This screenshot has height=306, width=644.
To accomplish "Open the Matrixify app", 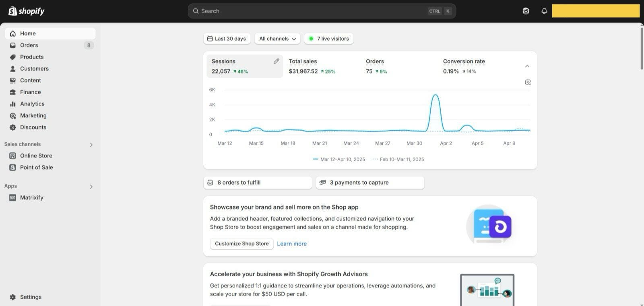I will pos(31,197).
